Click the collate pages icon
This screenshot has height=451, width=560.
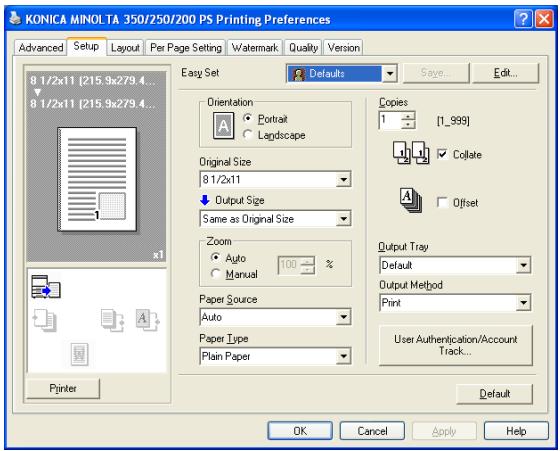411,152
